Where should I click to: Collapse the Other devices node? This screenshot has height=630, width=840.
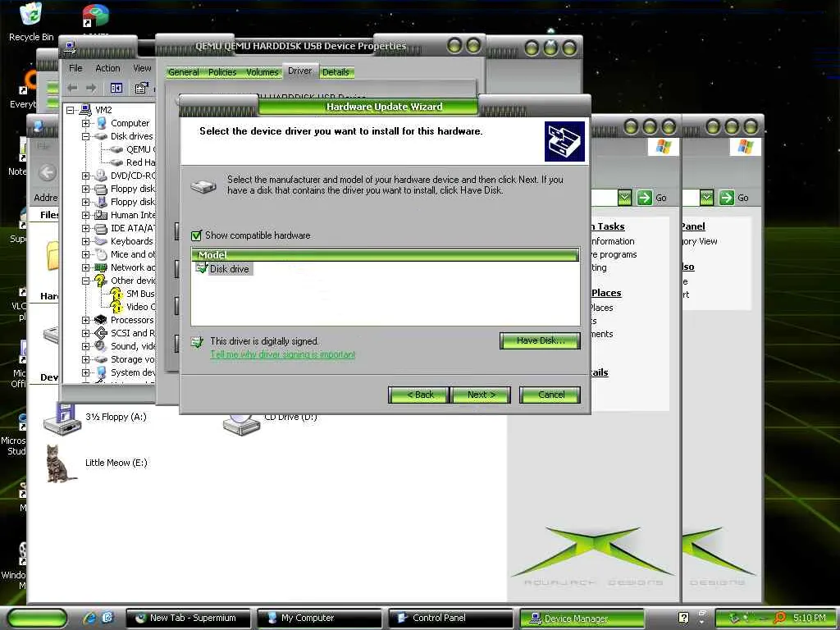click(x=85, y=281)
